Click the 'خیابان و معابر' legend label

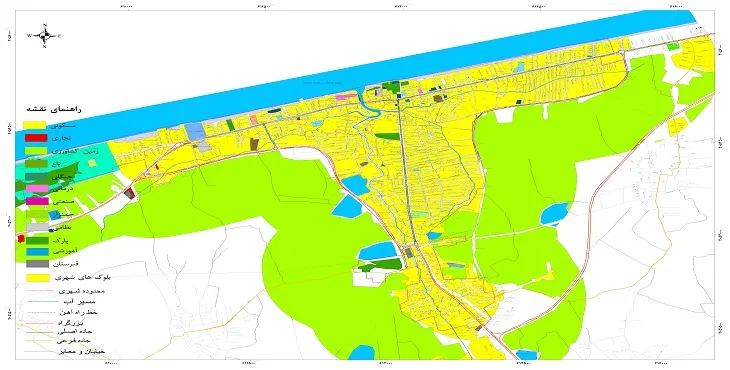[x=81, y=351]
